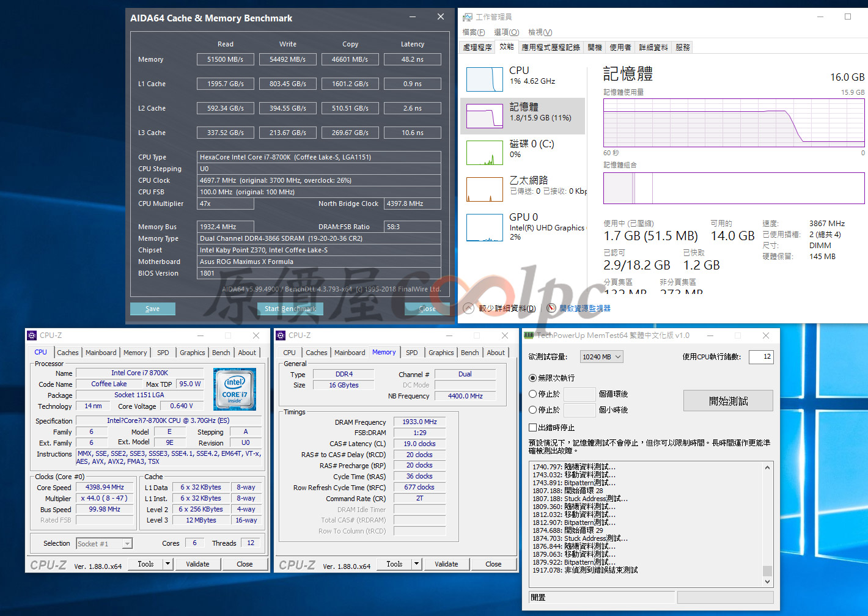The image size is (868, 616).
Task: Open Graphics tab in left CPU-Z window
Action: coord(193,353)
